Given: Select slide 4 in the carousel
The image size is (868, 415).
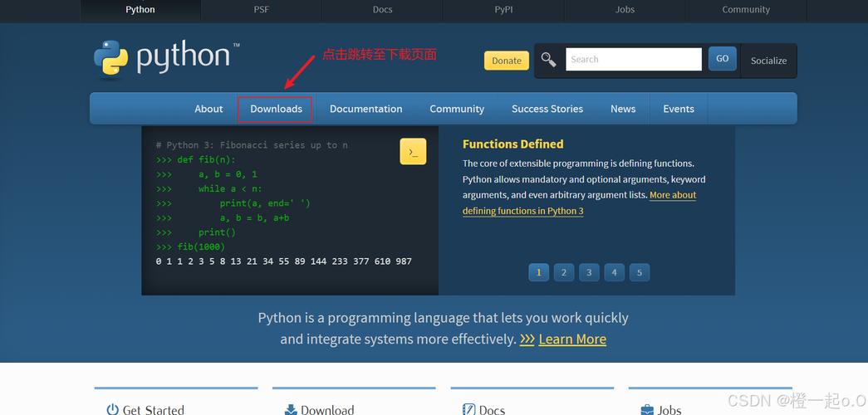Looking at the screenshot, I should pyautogui.click(x=614, y=272).
